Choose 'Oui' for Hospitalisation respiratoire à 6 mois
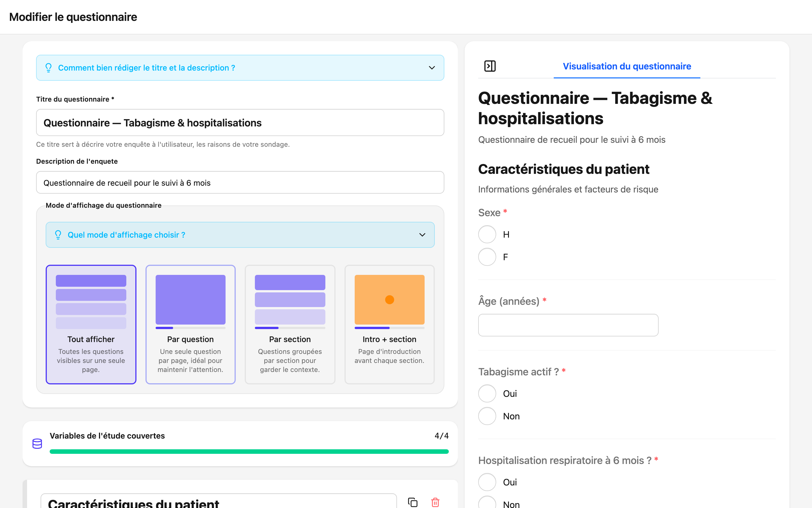This screenshot has width=812, height=508. [x=487, y=482]
